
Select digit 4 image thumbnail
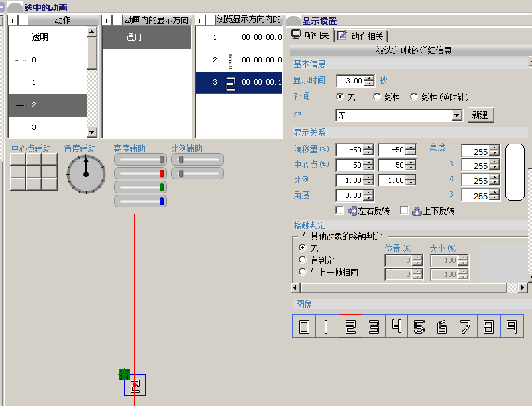point(397,326)
